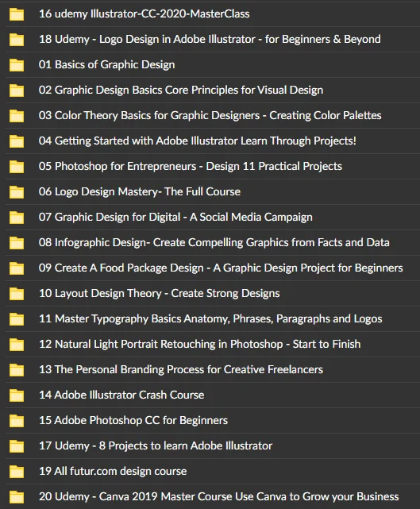Click folder icon for 20 Udemy Canva 2019
Screen dimensions: 420x509
tap(17, 497)
